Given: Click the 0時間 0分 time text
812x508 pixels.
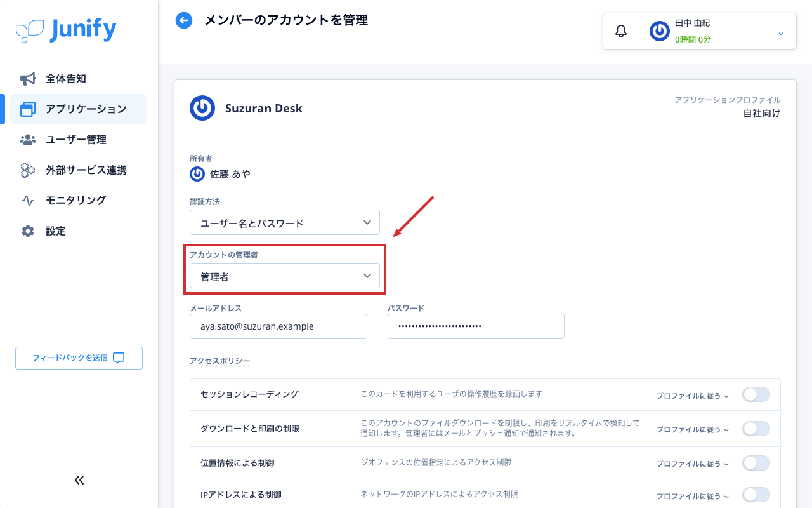Looking at the screenshot, I should (693, 39).
